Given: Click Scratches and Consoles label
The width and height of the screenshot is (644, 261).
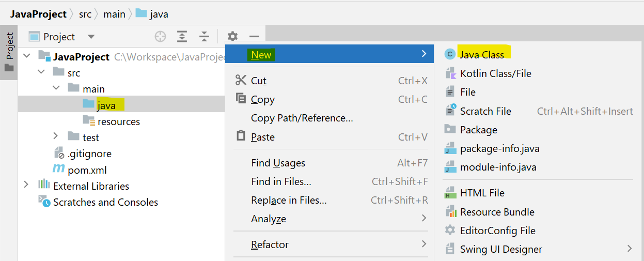Looking at the screenshot, I should pos(105,202).
